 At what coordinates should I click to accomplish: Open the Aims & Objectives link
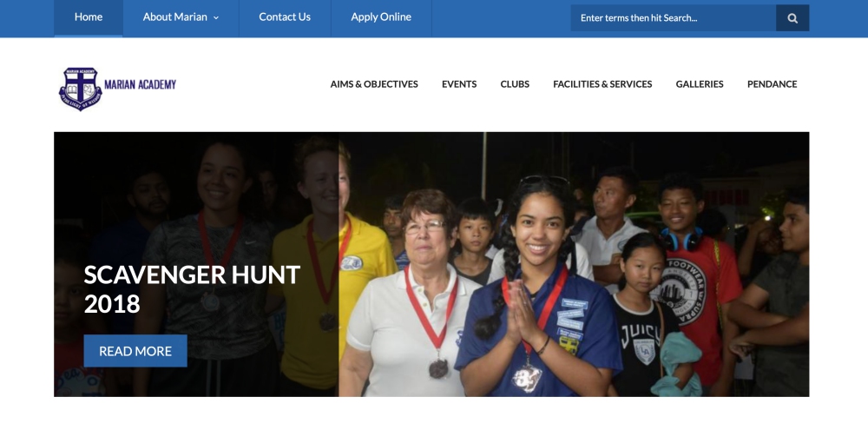coord(374,84)
